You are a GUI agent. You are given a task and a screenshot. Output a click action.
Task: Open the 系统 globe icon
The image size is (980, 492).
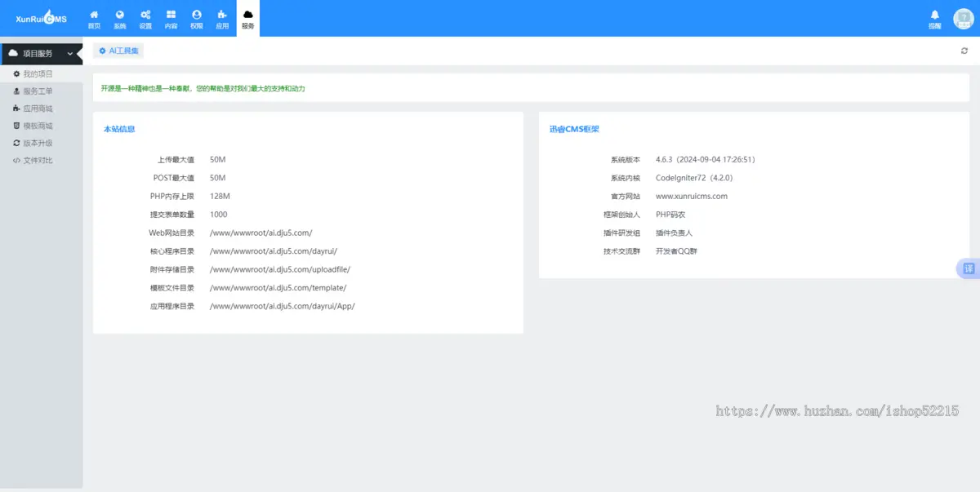[119, 14]
